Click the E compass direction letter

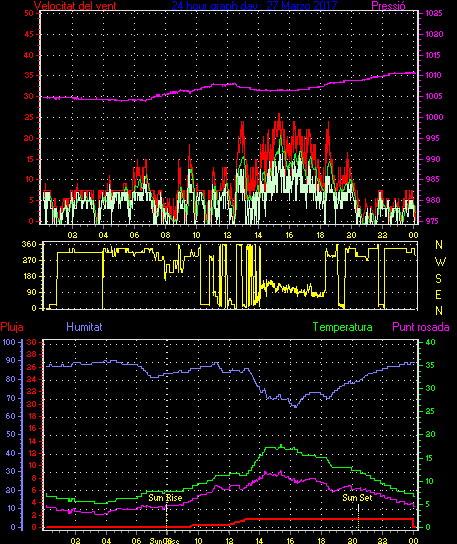coord(439,295)
